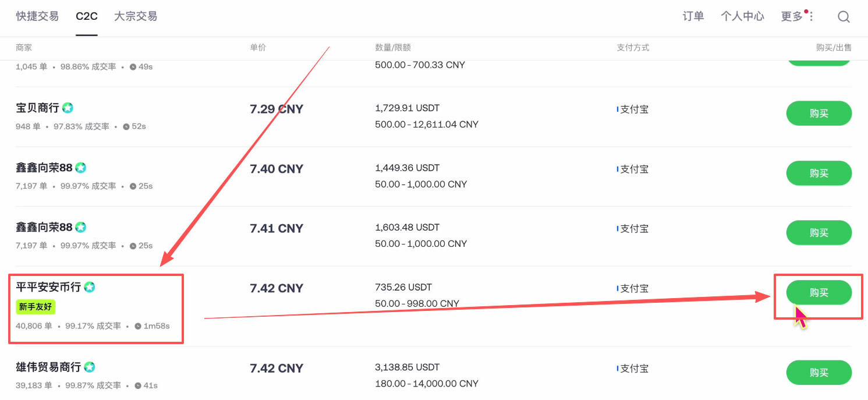Screen dimensions: 868x400
Task: Click verified badge beside 7.40 CNY 鑫鑫向荣88
Action: tap(81, 168)
